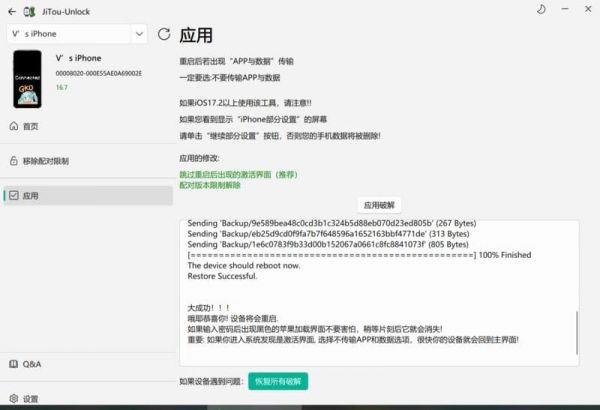Toggle dark mode moon icon
Viewport: 600px width, 410px height.
pos(541,9)
